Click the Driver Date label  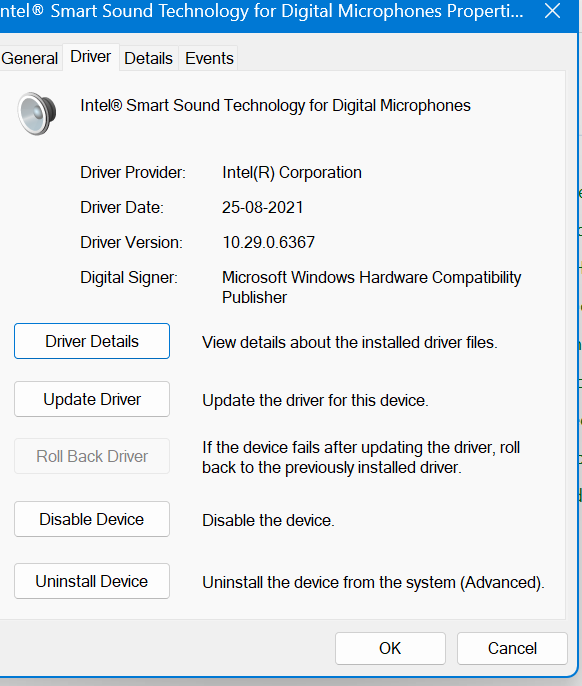122,207
